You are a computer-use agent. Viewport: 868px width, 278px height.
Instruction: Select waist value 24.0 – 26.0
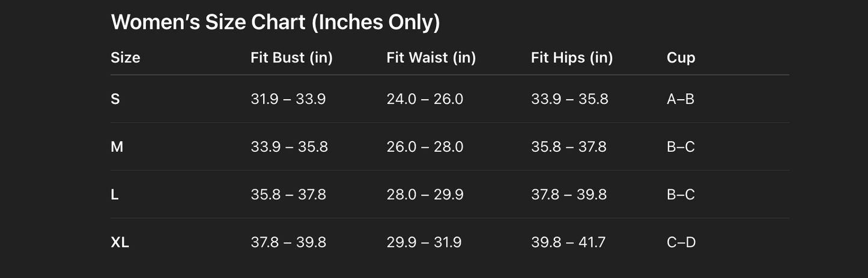pyautogui.click(x=425, y=99)
